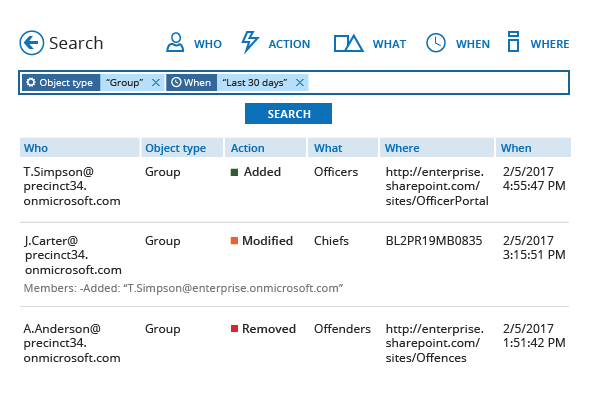Click the Search page title

pyautogui.click(x=76, y=43)
